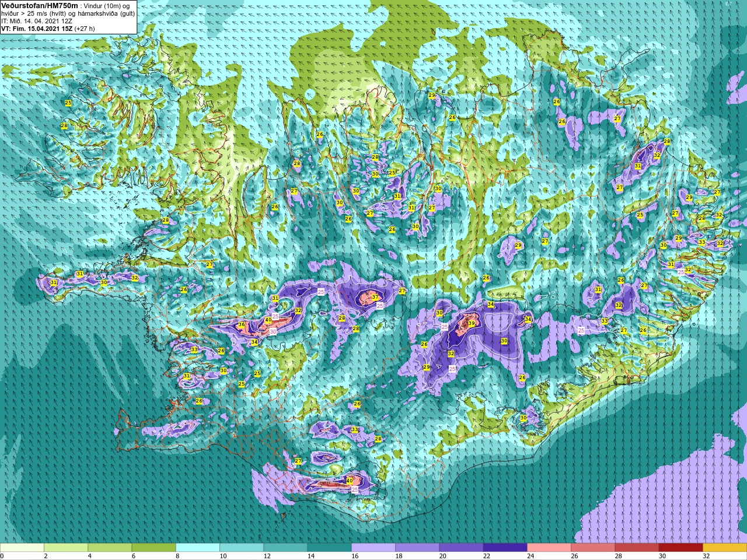This screenshot has height=560, width=747.
Task: Click the legend tick label '24'
Action: (x=530, y=556)
